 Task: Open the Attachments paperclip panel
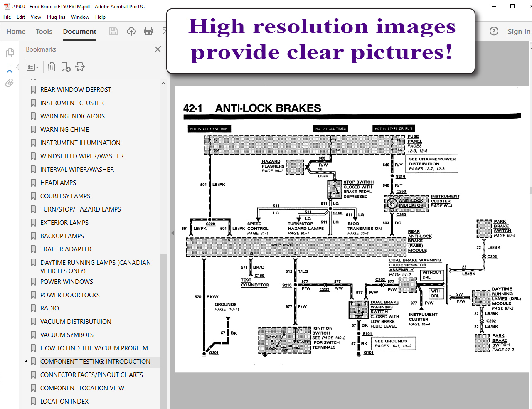coord(9,83)
